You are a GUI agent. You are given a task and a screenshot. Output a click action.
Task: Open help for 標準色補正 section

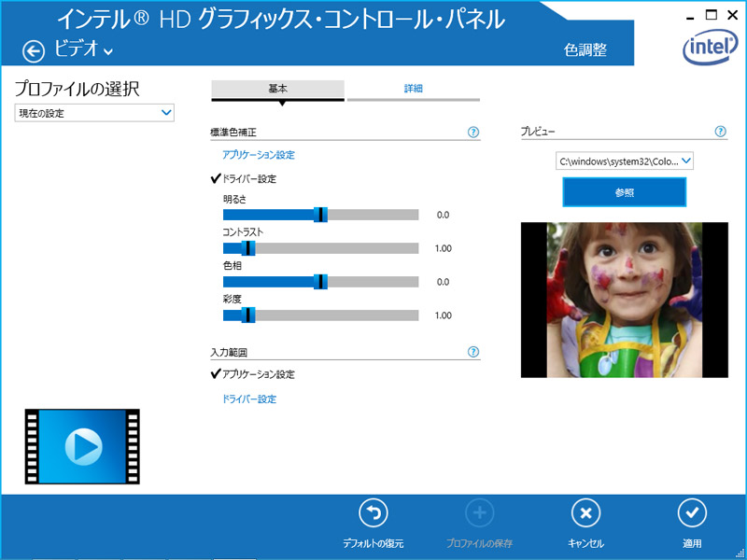[473, 133]
